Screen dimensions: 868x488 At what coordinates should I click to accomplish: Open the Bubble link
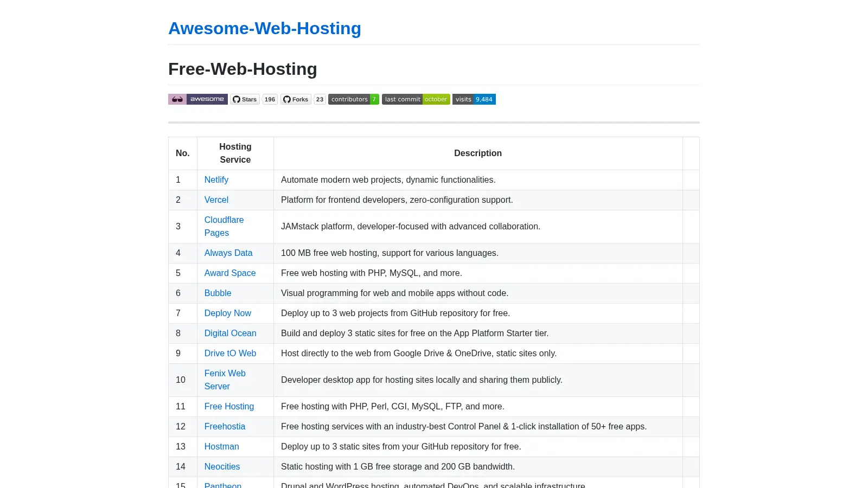(x=218, y=293)
